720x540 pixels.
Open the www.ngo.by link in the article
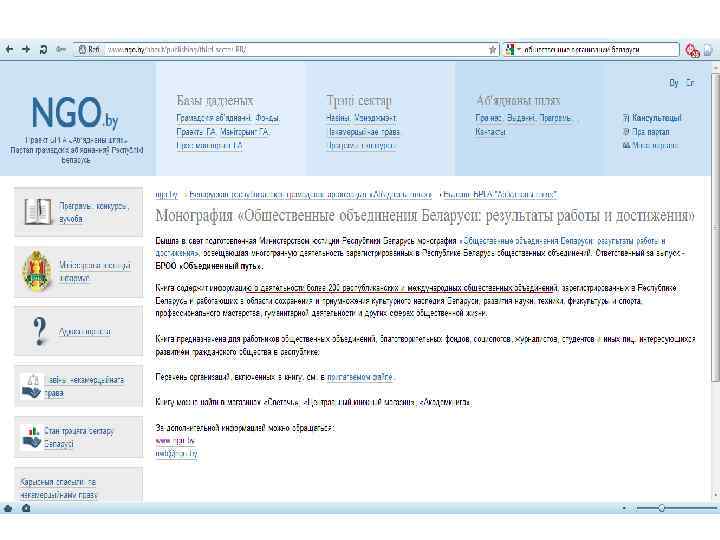(x=175, y=441)
